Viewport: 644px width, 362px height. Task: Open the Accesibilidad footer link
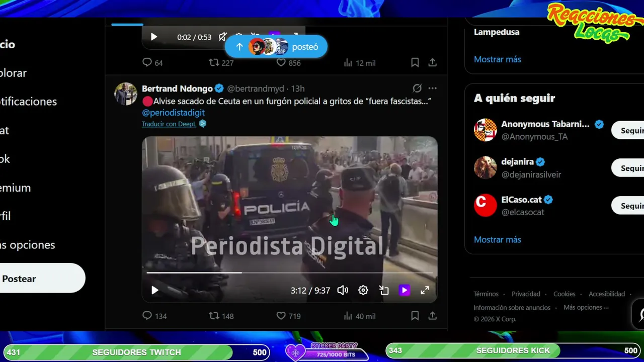click(x=607, y=294)
